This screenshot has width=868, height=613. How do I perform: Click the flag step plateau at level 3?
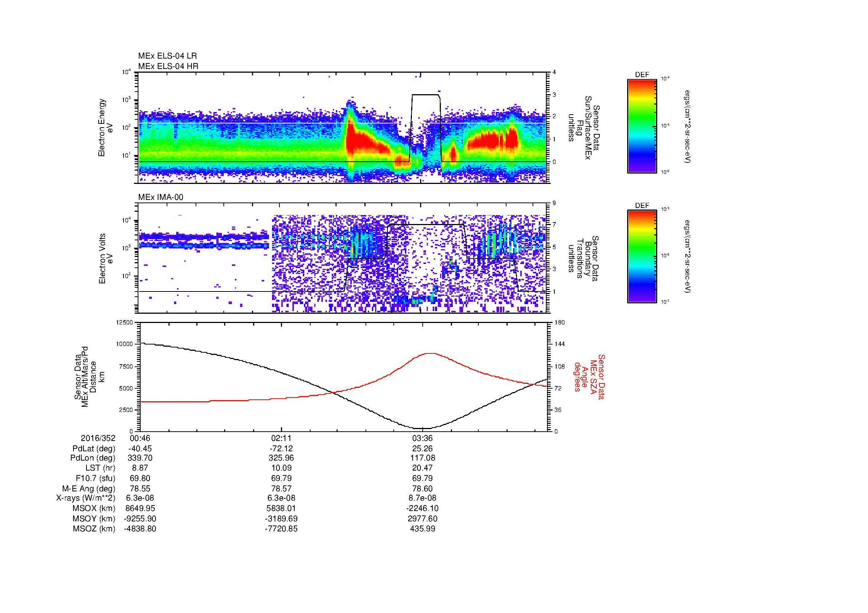426,95
